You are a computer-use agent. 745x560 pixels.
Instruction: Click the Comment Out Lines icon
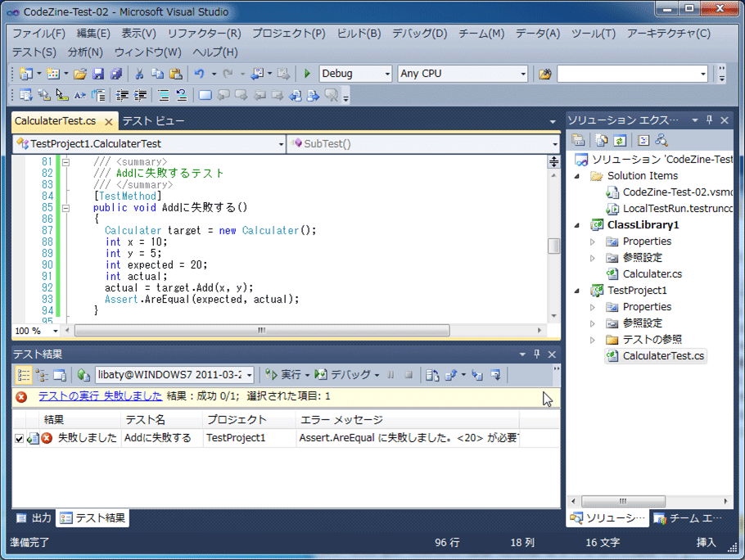click(162, 94)
